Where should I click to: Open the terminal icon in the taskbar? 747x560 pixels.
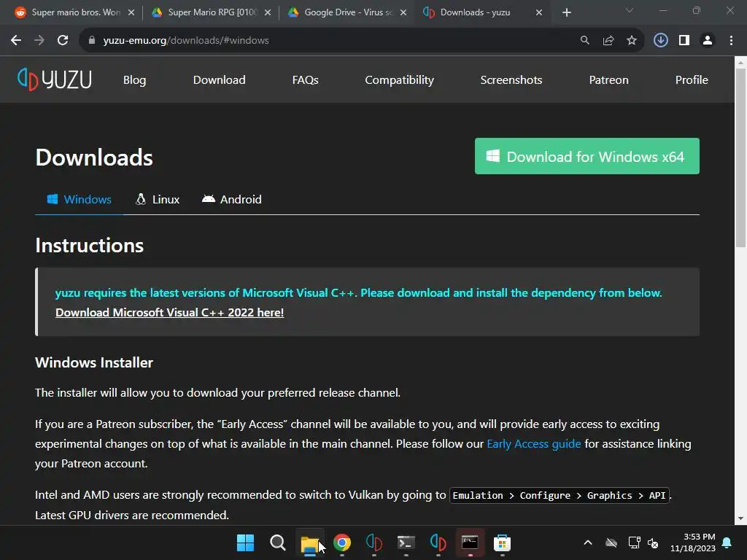coord(406,542)
